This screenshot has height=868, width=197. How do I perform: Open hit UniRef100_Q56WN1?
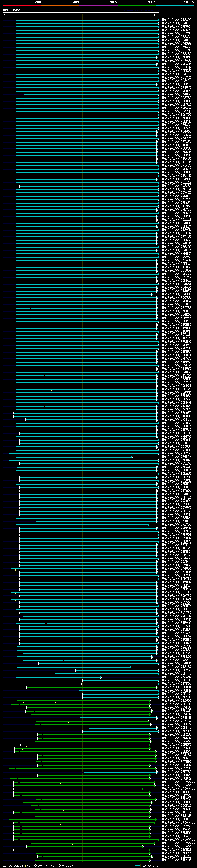[176, 57]
